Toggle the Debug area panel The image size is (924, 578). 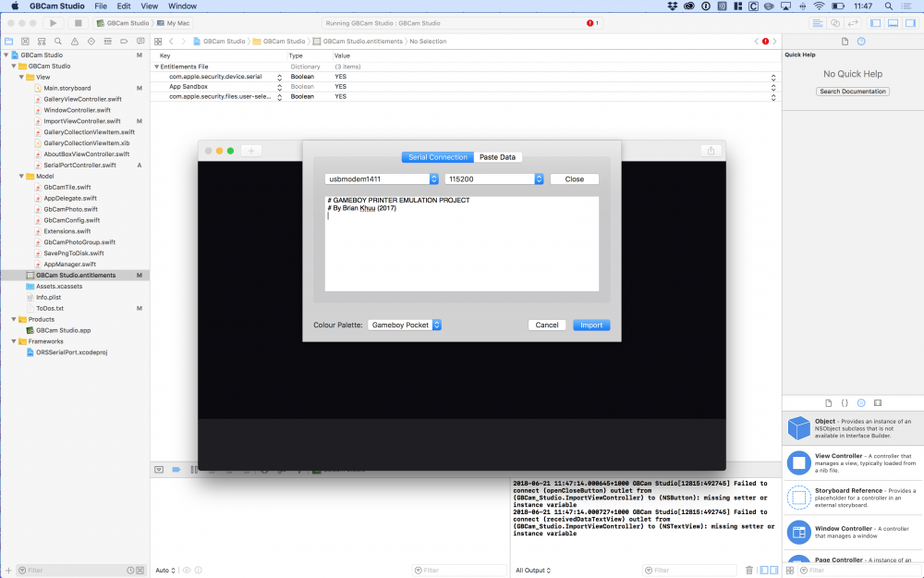[x=894, y=23]
